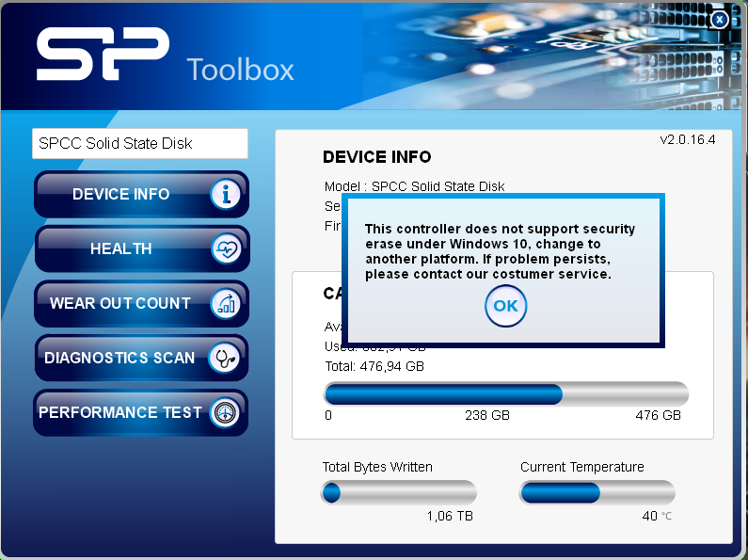Click the Device Info circular 'i' icon

[225, 194]
